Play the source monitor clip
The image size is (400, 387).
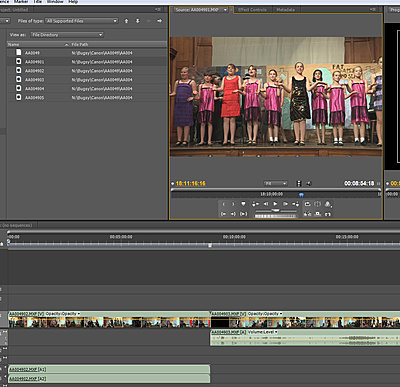click(x=275, y=204)
